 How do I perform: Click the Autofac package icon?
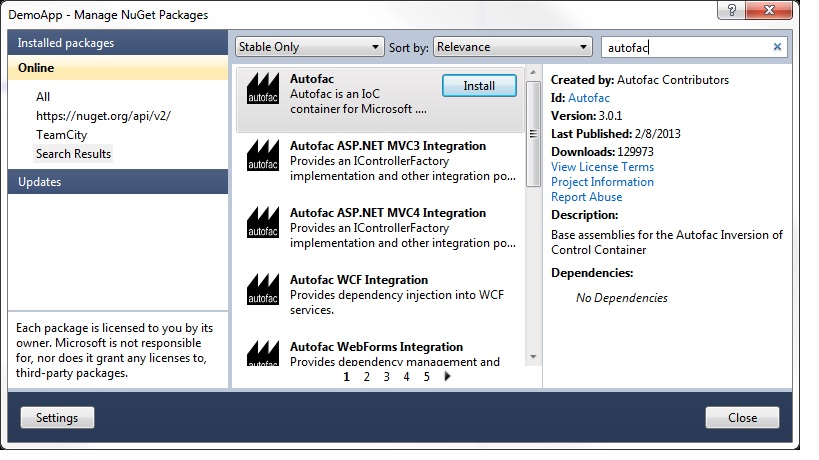coord(262,88)
